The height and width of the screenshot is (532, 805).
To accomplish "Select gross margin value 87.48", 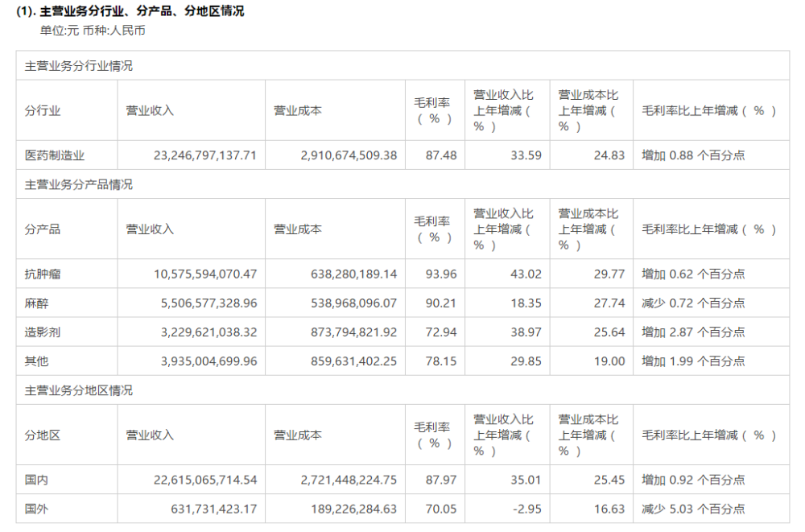I will pyautogui.click(x=441, y=155).
